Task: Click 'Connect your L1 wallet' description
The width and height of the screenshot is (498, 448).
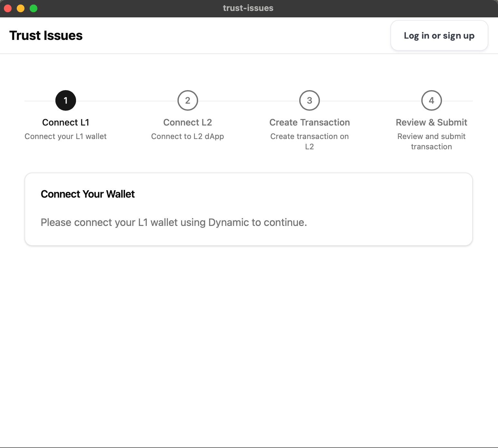Action: pos(66,136)
